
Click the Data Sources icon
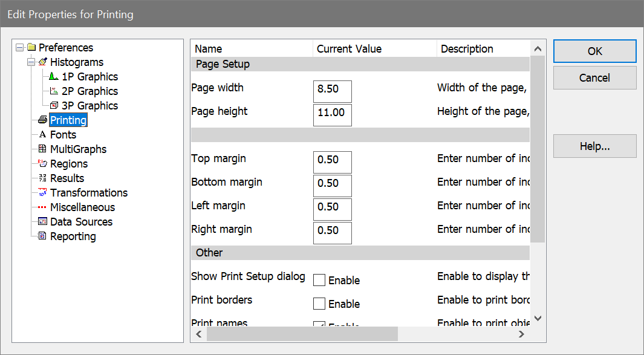pyautogui.click(x=42, y=222)
